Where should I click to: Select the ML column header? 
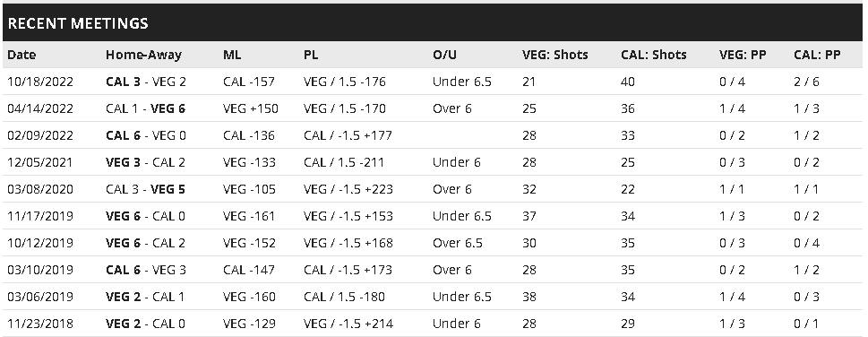pos(232,55)
